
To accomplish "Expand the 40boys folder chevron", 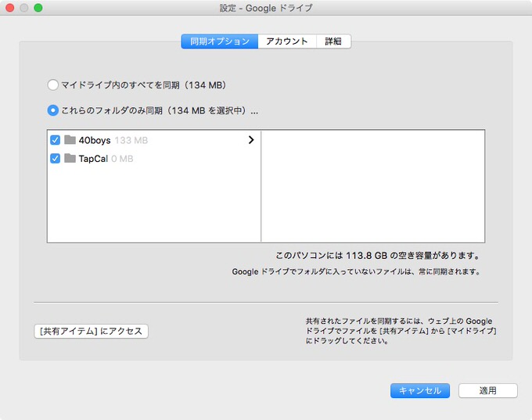I will (251, 140).
